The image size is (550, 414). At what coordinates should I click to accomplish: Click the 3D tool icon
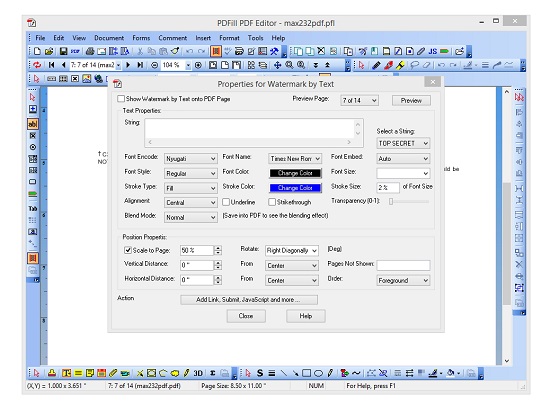pyautogui.click(x=198, y=373)
